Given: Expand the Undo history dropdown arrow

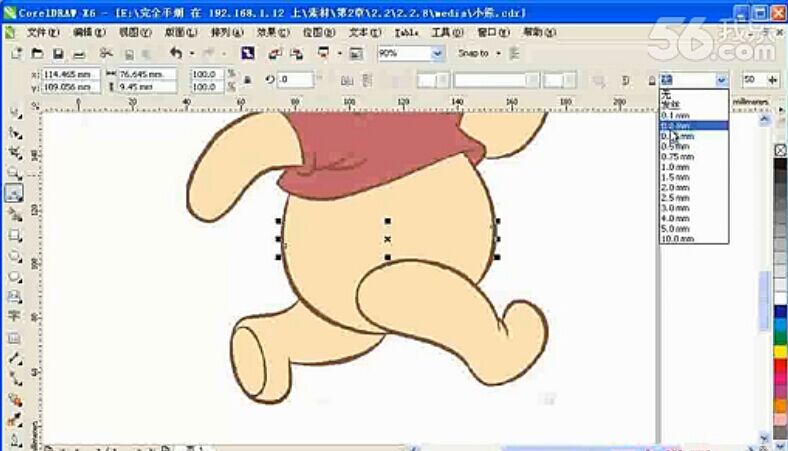Looking at the screenshot, I should 191,53.
